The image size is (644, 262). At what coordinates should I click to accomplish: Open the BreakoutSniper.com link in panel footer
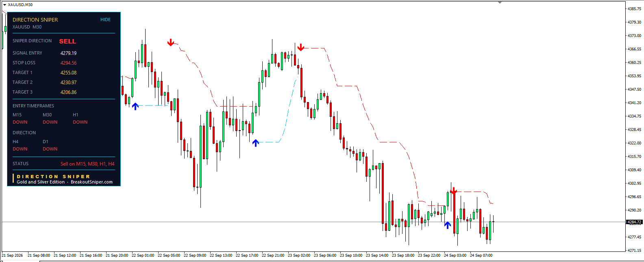[91, 182]
